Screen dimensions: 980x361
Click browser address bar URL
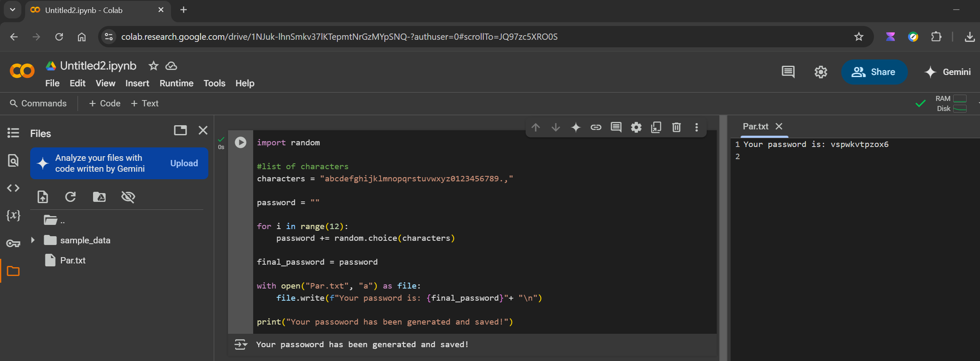tap(340, 37)
